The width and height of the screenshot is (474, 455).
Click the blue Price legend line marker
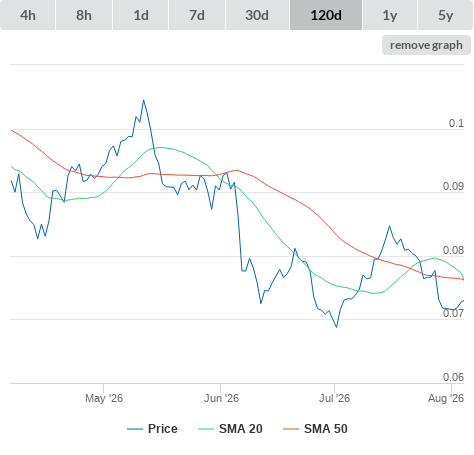tap(135, 429)
